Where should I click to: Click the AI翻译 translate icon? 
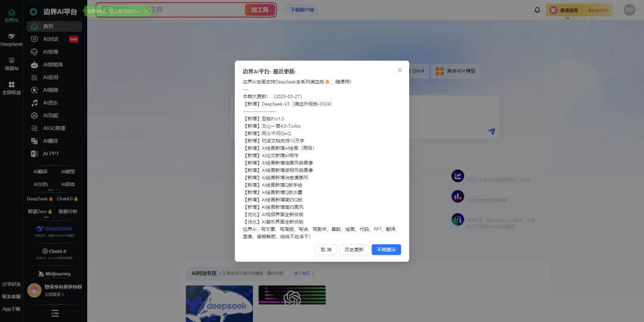[35, 141]
